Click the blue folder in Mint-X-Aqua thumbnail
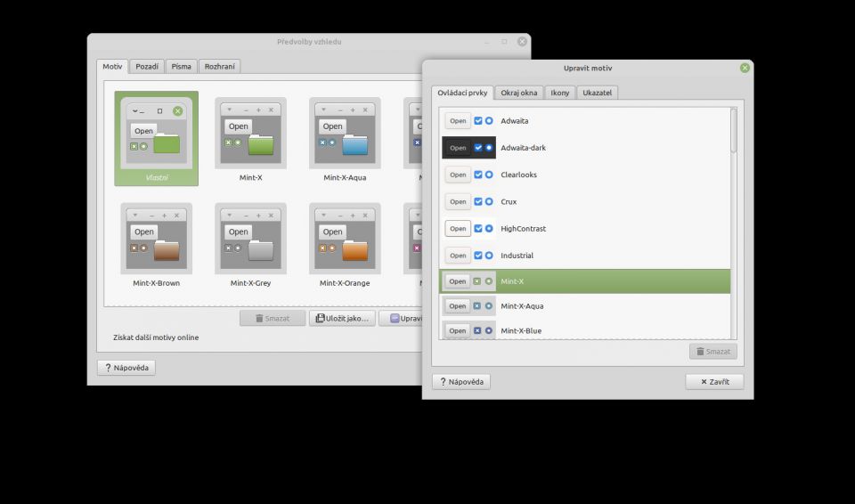 pyautogui.click(x=355, y=144)
